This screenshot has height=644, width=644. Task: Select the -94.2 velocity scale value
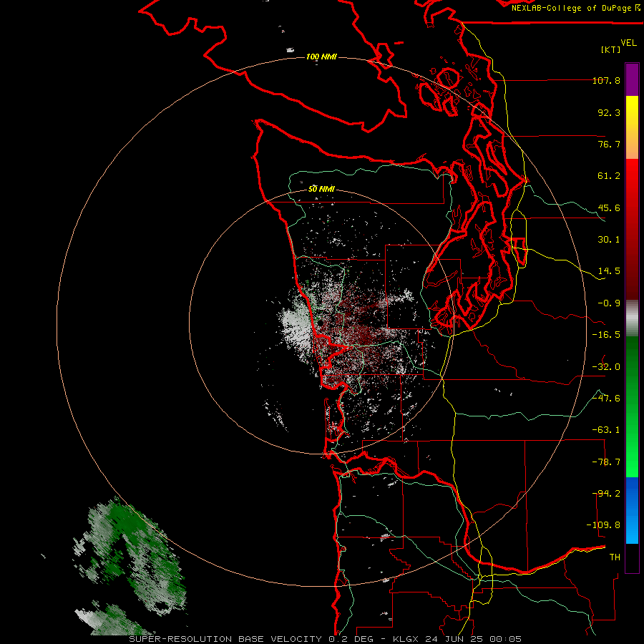click(606, 494)
